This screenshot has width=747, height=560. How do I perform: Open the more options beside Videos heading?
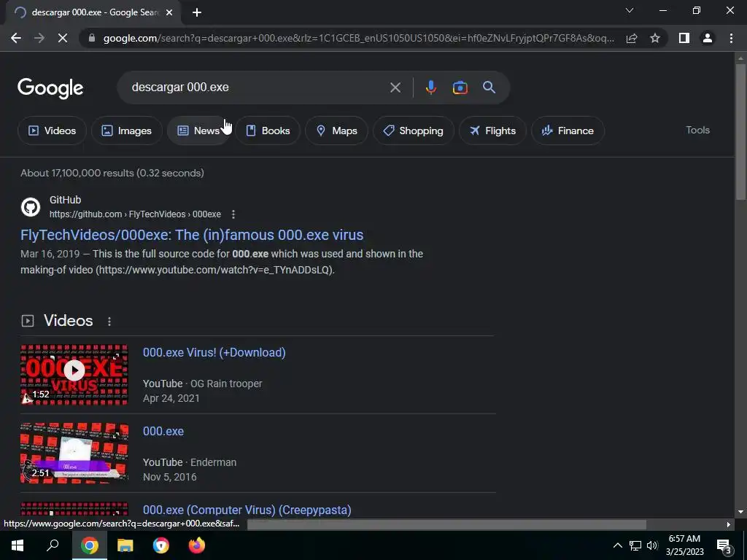pos(109,322)
